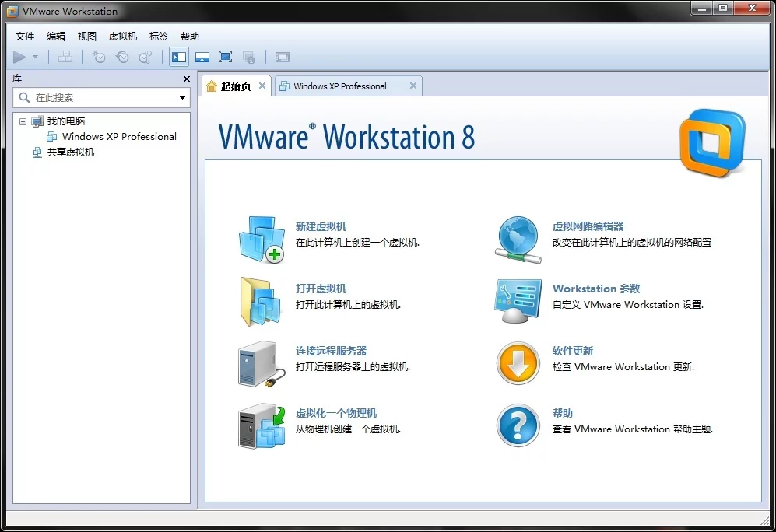
Task: Open the library search dropdown arrow
Action: [x=183, y=98]
